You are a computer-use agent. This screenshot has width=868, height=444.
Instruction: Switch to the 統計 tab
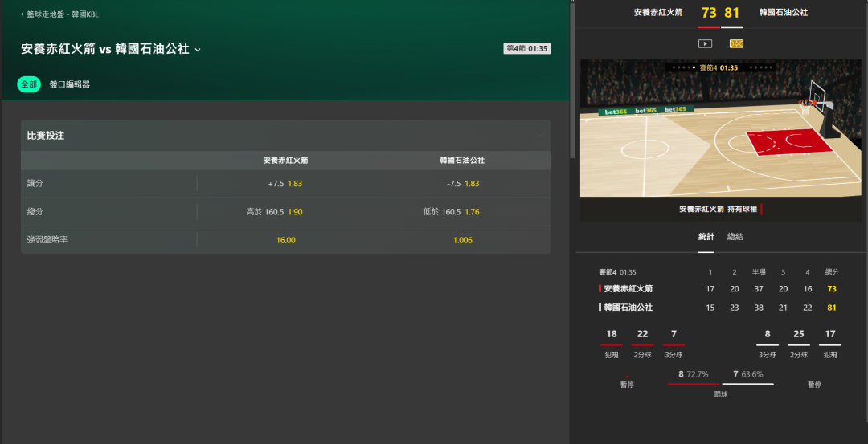click(706, 237)
